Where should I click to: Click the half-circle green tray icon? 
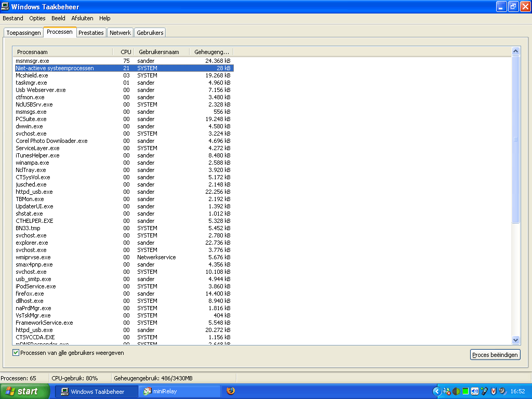456,391
